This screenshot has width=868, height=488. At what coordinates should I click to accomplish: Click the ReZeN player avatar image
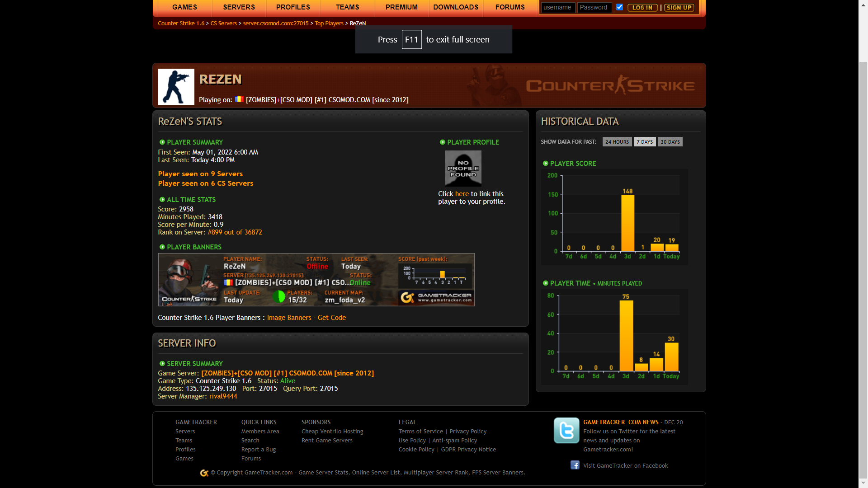tap(176, 87)
